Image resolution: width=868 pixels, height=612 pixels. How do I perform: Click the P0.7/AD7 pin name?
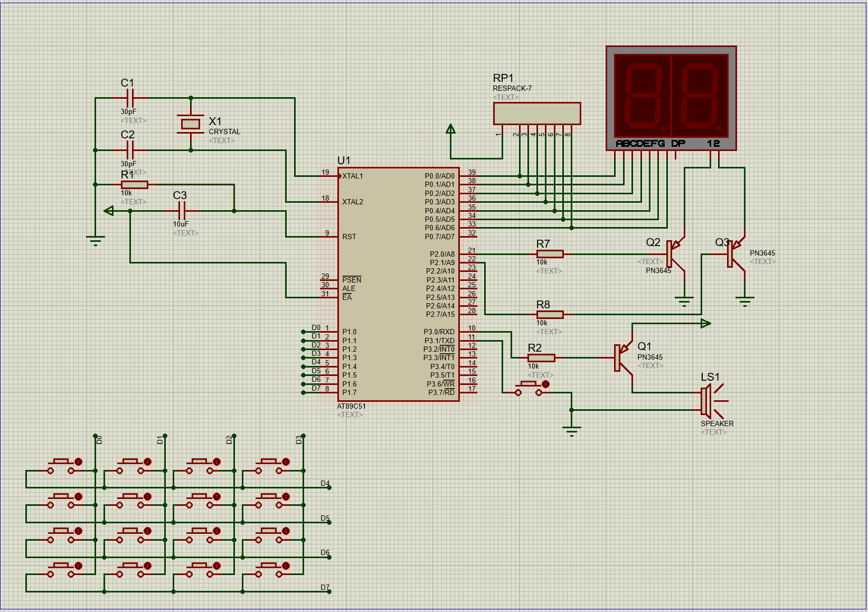tap(440, 237)
